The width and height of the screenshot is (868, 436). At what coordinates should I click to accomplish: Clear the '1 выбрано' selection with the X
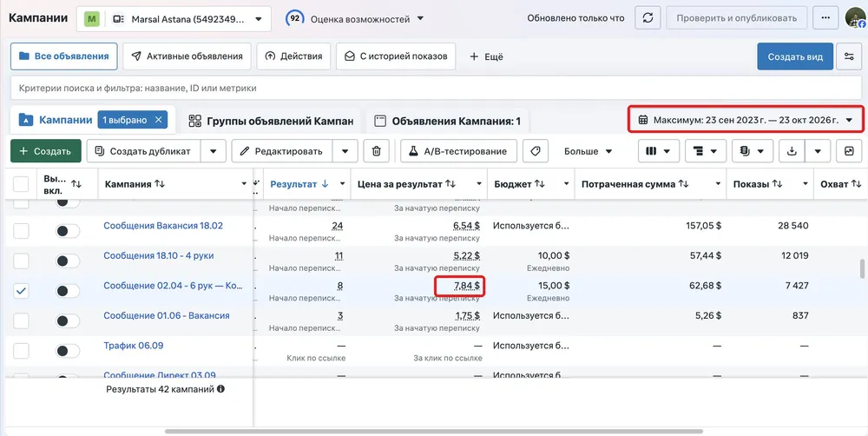click(x=158, y=120)
